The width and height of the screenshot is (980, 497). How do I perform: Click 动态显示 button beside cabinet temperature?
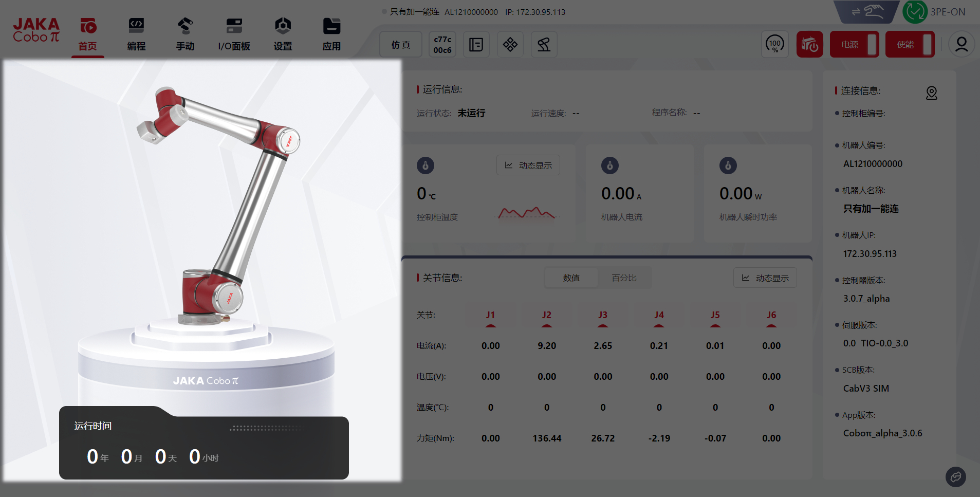coord(528,165)
